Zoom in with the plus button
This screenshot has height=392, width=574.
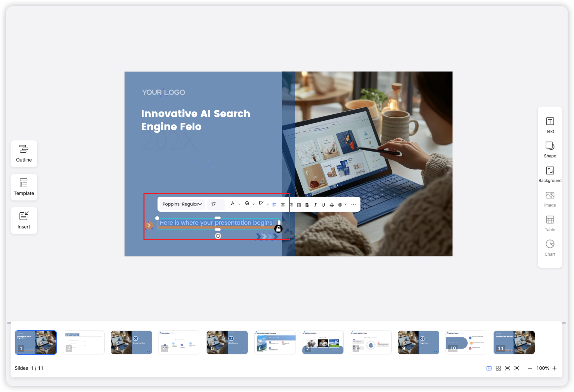[x=555, y=368]
